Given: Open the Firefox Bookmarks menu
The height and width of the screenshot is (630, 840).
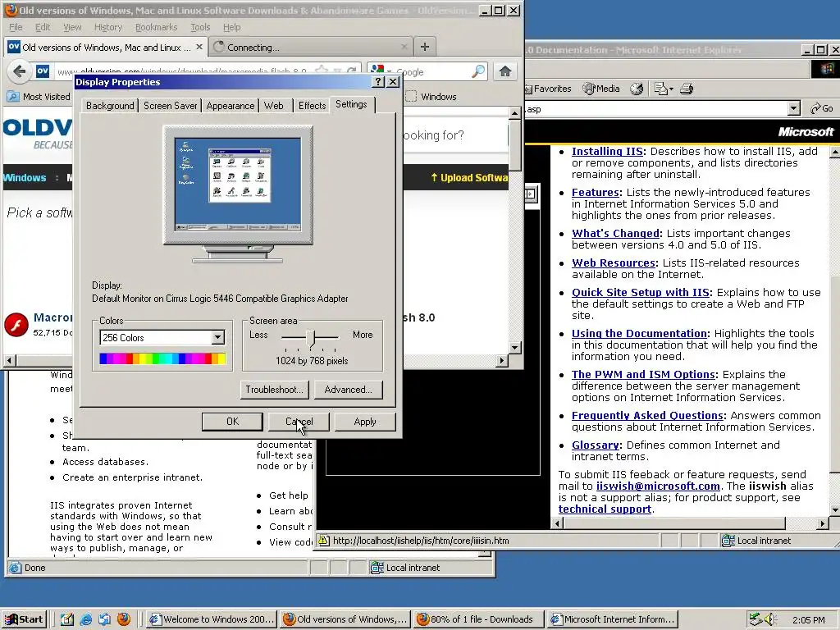Looking at the screenshot, I should tap(156, 27).
